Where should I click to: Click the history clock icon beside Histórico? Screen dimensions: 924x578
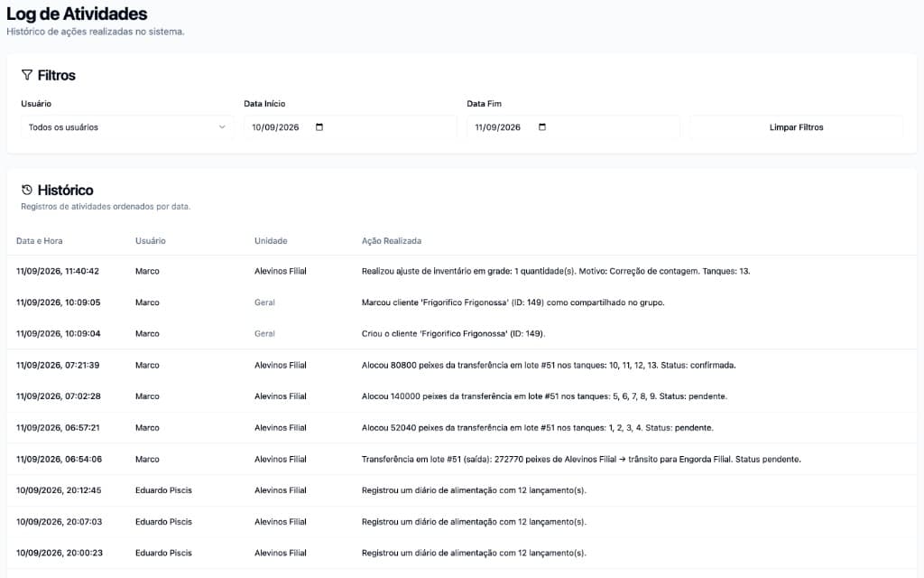[x=26, y=190]
